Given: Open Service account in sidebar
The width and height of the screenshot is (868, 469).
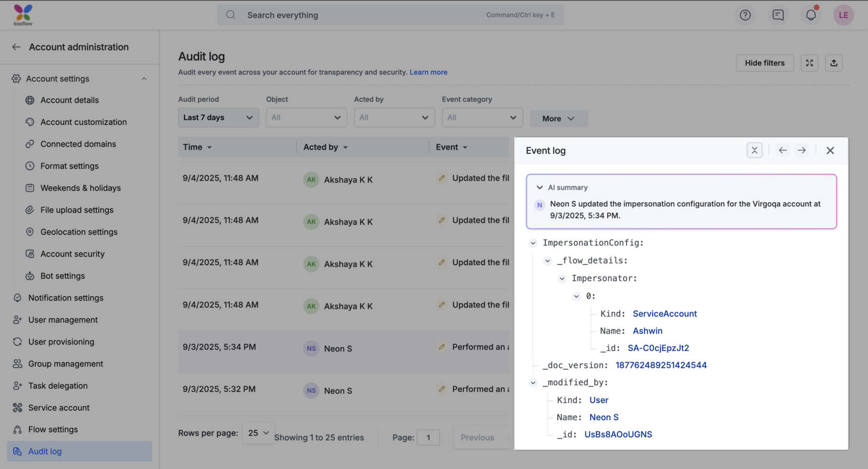Looking at the screenshot, I should [59, 407].
